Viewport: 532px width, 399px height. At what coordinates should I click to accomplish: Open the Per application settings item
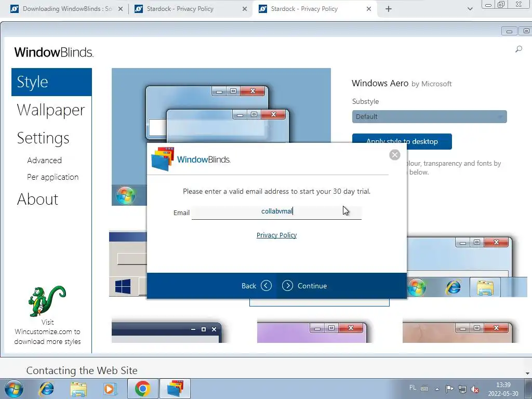click(52, 177)
